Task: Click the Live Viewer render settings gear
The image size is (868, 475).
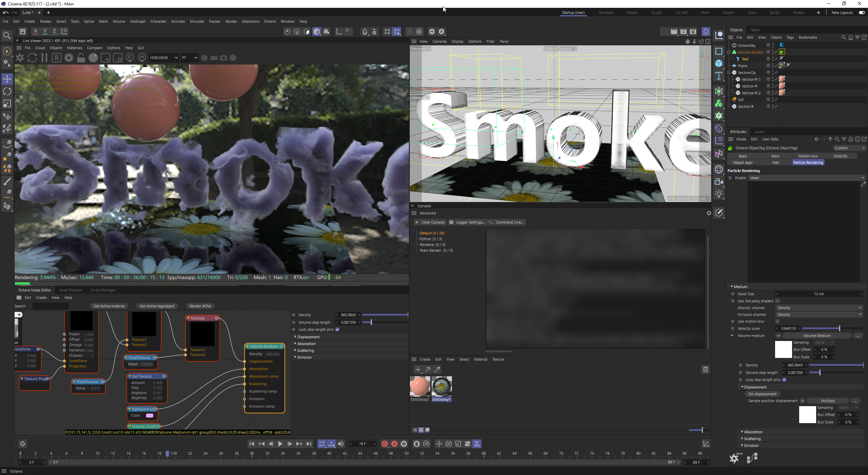Action: 69,58
